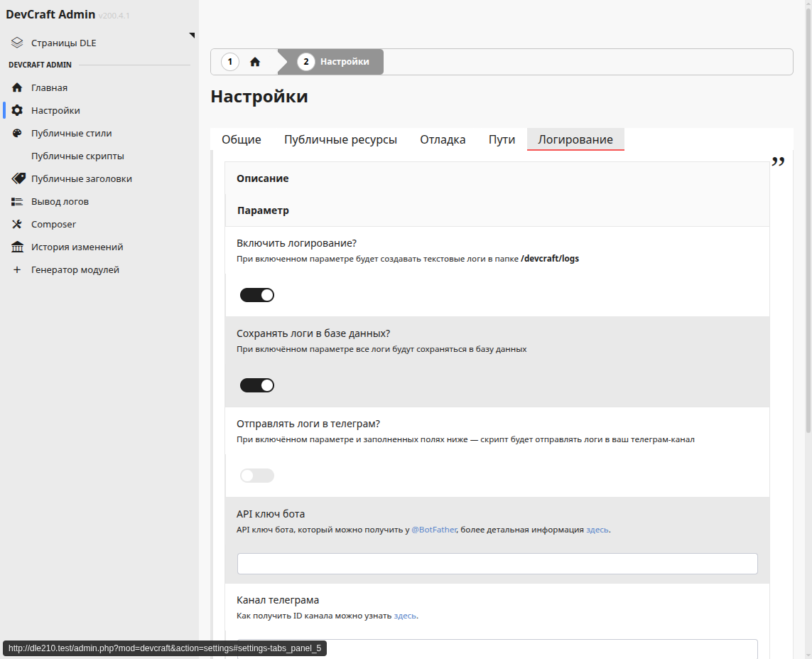Expand the Страницы DLE menu arrow

(x=192, y=36)
